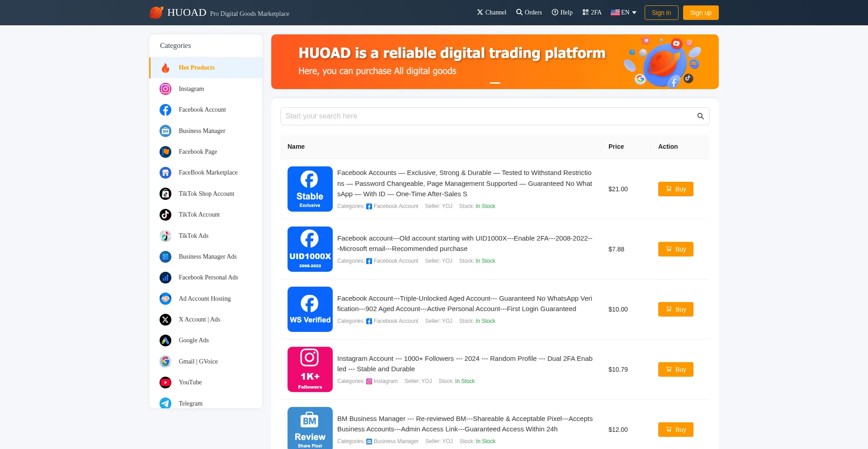Viewport: 868px width, 449px height.
Task: Click the search magnifier icon
Action: 700,116
